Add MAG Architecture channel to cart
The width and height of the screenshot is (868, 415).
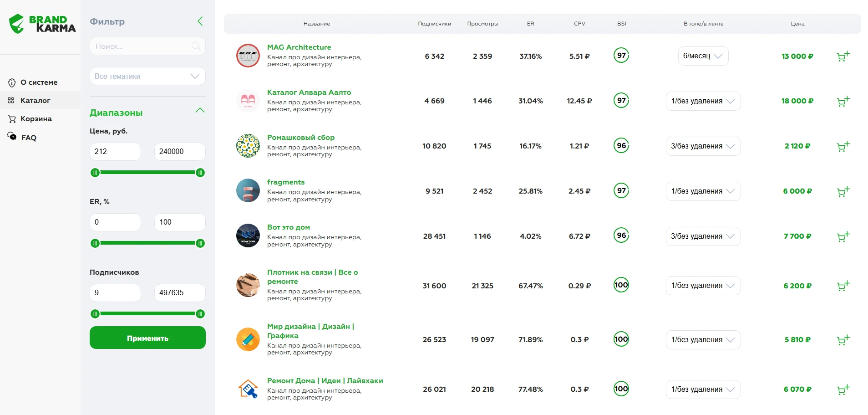[x=843, y=56]
